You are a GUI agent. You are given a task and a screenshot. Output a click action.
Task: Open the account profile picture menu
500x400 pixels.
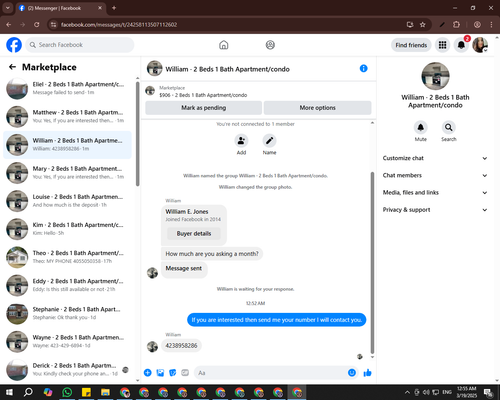point(480,45)
